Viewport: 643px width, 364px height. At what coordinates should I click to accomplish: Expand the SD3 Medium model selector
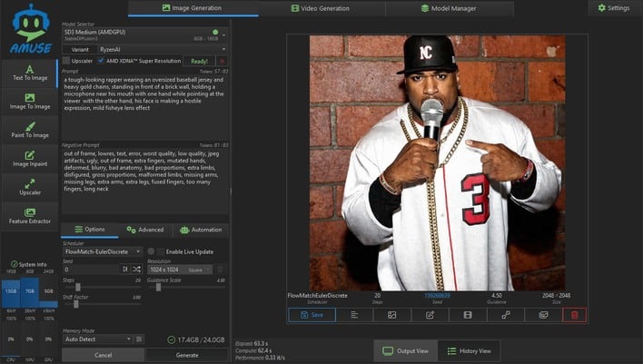coord(143,34)
